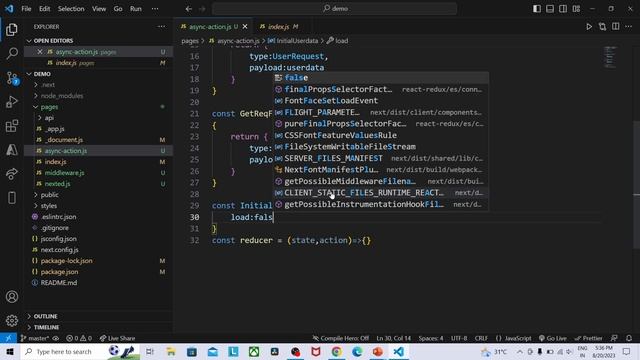Open the Selection menu
Screen dimensions: 640x360
[x=71, y=9]
